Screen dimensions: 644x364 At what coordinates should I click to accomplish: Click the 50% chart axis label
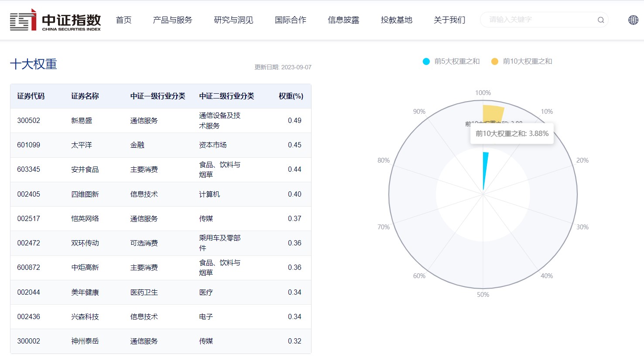click(x=483, y=295)
